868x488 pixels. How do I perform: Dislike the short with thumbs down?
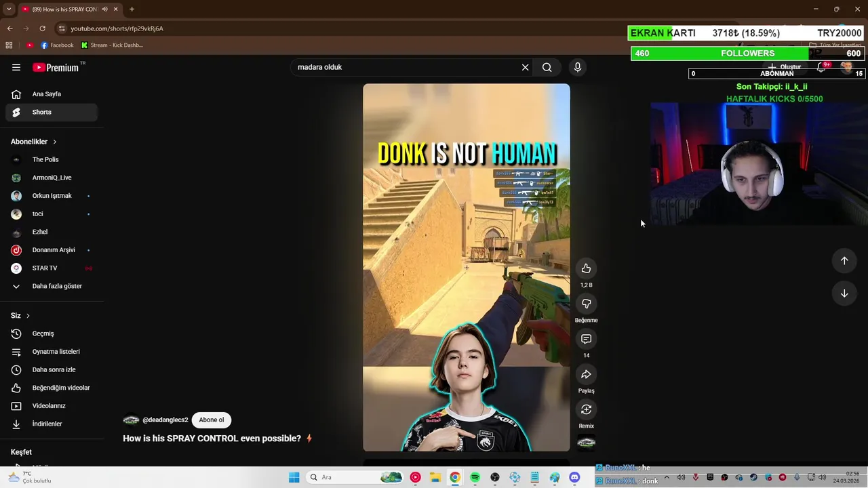586,304
